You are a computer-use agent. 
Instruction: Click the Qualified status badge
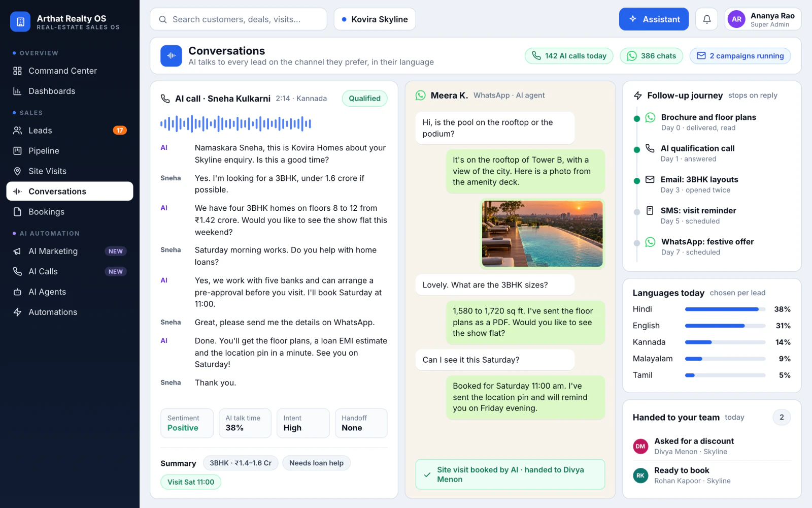pyautogui.click(x=364, y=99)
